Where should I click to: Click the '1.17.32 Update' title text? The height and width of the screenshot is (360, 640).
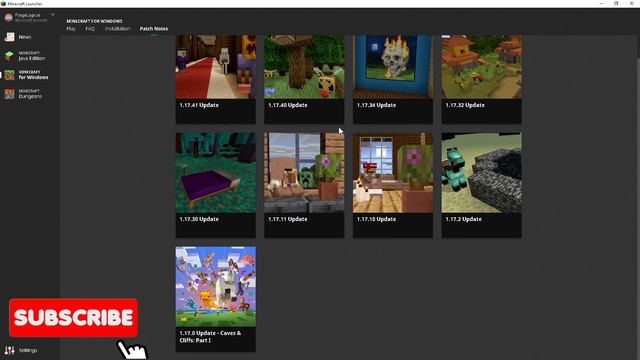tap(465, 105)
